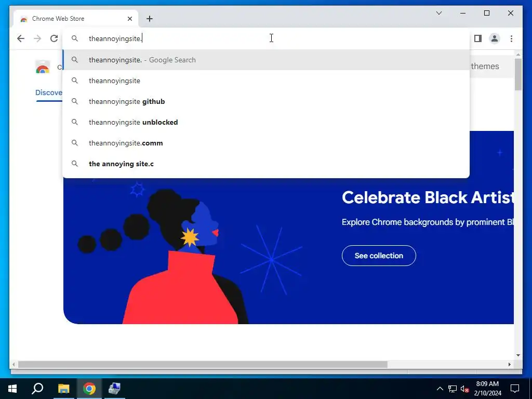Click the forward navigation arrow
The height and width of the screenshot is (399, 532).
[x=37, y=38]
